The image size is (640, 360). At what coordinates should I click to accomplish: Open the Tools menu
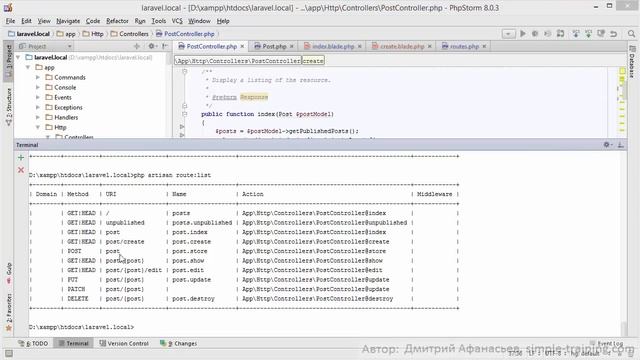159,21
